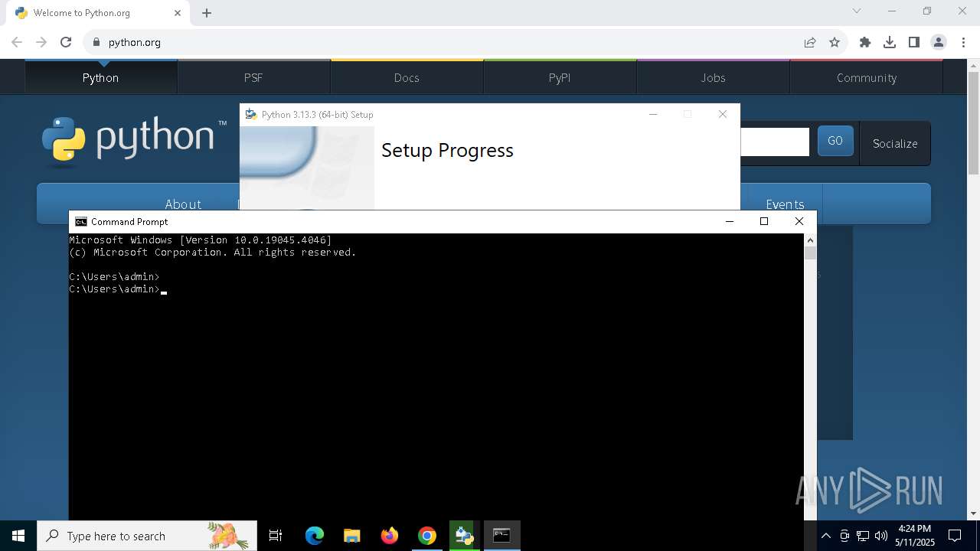The height and width of the screenshot is (551, 980).
Task: Click the Chrome back arrow
Action: pyautogui.click(x=17, y=42)
